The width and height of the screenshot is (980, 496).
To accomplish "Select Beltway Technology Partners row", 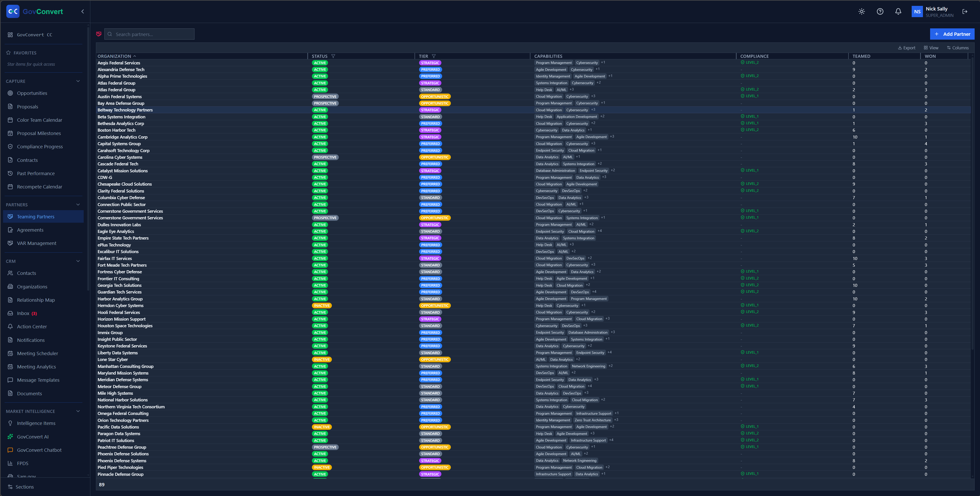I will point(533,110).
